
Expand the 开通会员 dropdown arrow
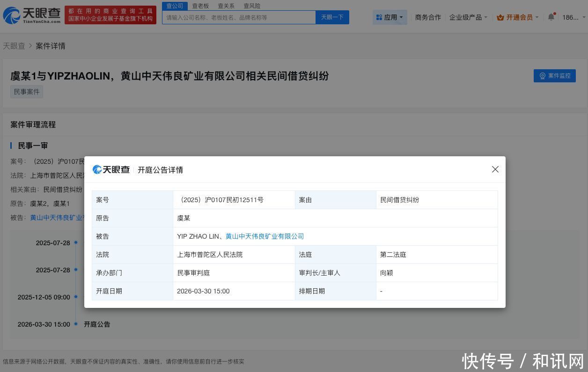(537, 17)
